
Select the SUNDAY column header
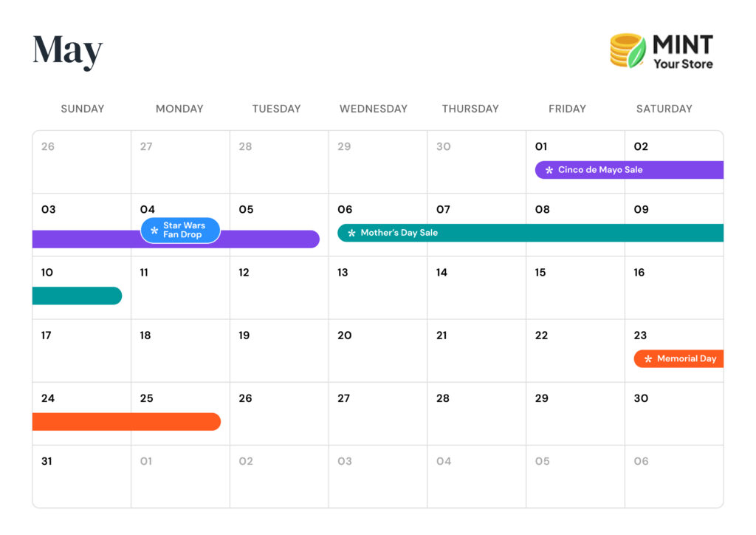coord(82,109)
